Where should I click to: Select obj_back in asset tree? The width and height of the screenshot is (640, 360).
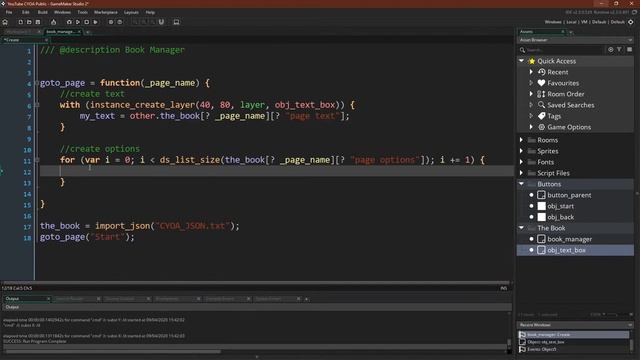(560, 217)
